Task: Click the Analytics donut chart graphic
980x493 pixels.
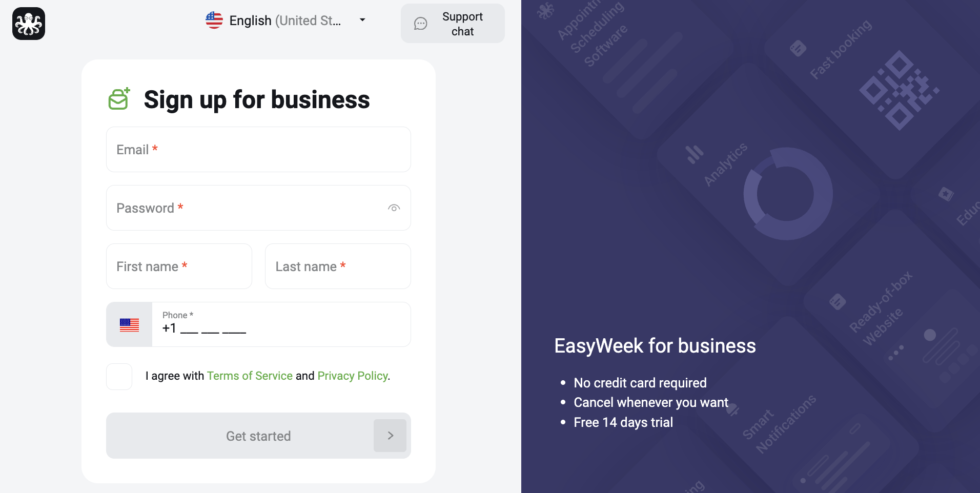Action: tap(787, 194)
